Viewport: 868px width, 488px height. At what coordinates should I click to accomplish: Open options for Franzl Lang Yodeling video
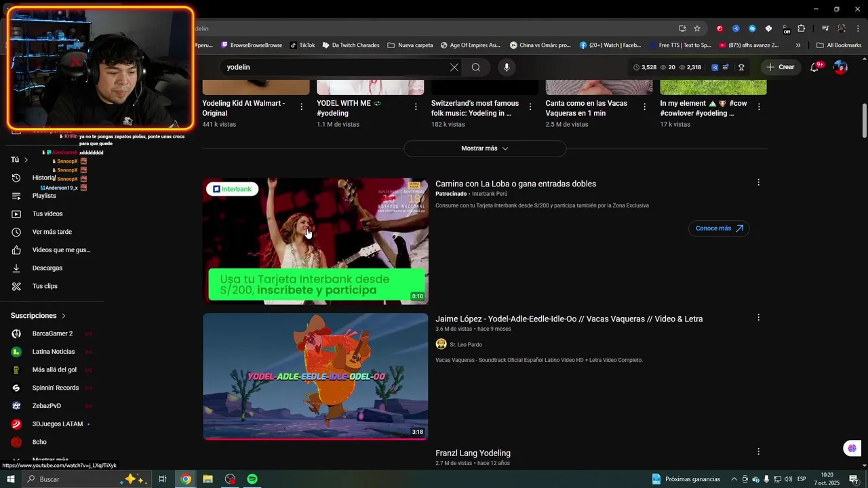click(x=758, y=451)
